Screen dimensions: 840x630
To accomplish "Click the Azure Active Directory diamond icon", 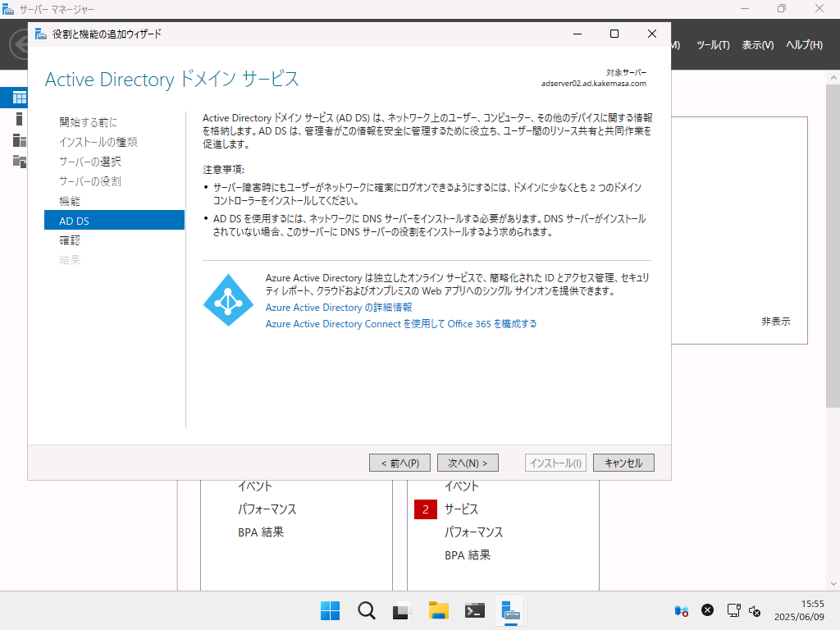I will click(228, 300).
